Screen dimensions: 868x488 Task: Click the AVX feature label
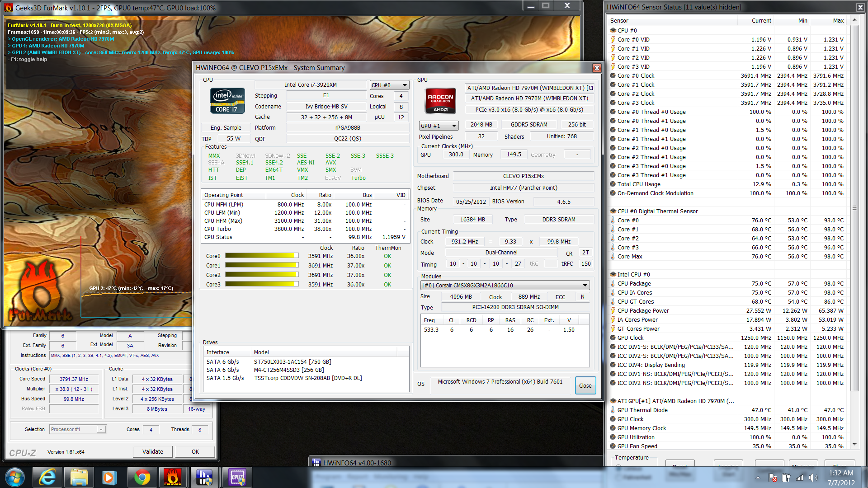pos(331,163)
